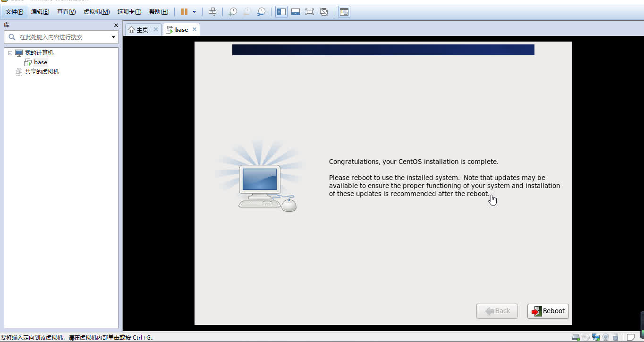
Task: Click the USB device status bar icon
Action: point(615,337)
